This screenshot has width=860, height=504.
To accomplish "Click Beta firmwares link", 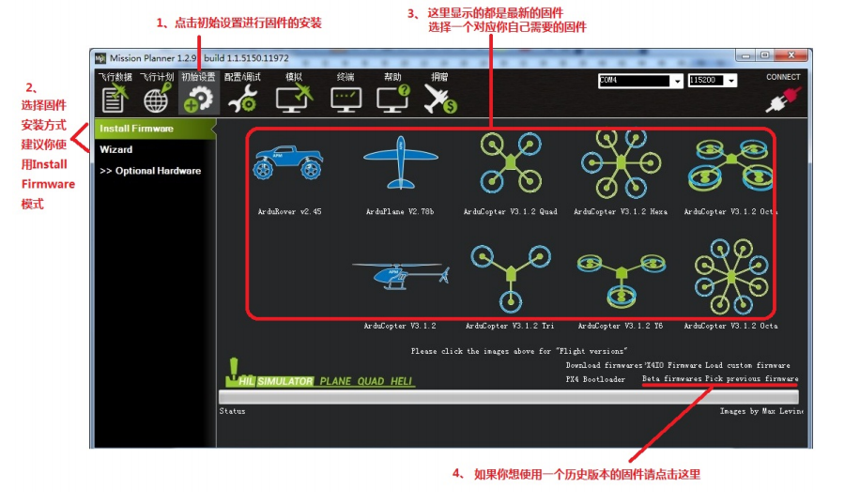I will [672, 378].
